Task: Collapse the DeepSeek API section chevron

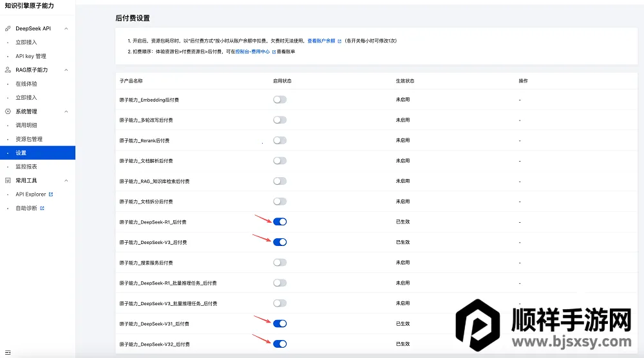Action: [66, 29]
